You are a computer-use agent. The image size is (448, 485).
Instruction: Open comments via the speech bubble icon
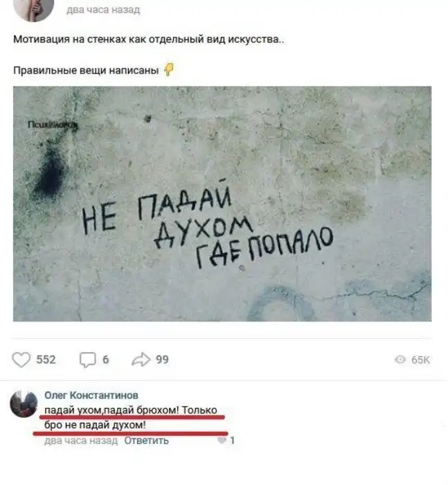(x=87, y=360)
